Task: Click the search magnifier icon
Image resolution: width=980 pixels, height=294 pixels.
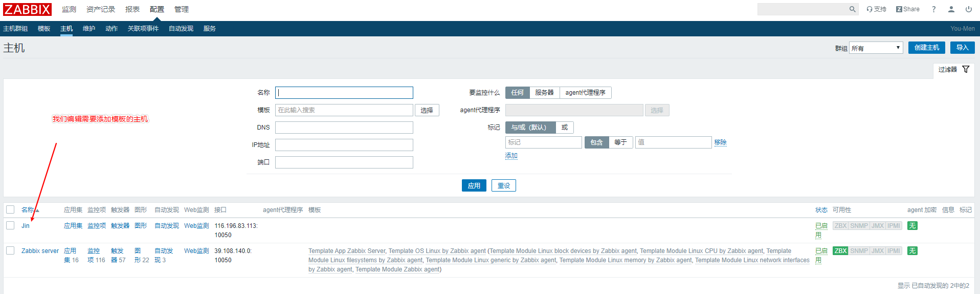Action: (852, 9)
